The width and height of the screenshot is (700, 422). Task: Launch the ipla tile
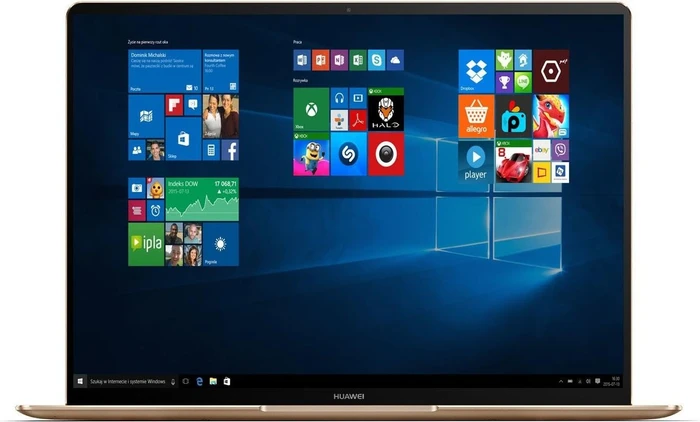point(146,244)
